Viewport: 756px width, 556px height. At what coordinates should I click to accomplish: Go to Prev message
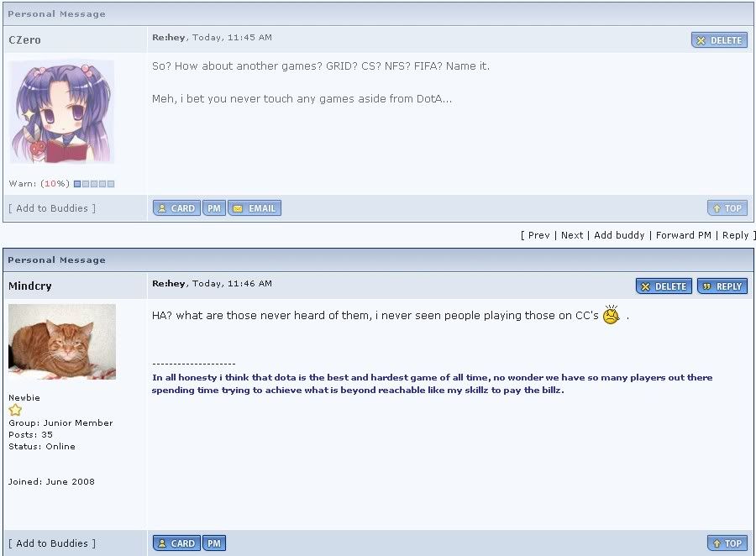(x=538, y=235)
